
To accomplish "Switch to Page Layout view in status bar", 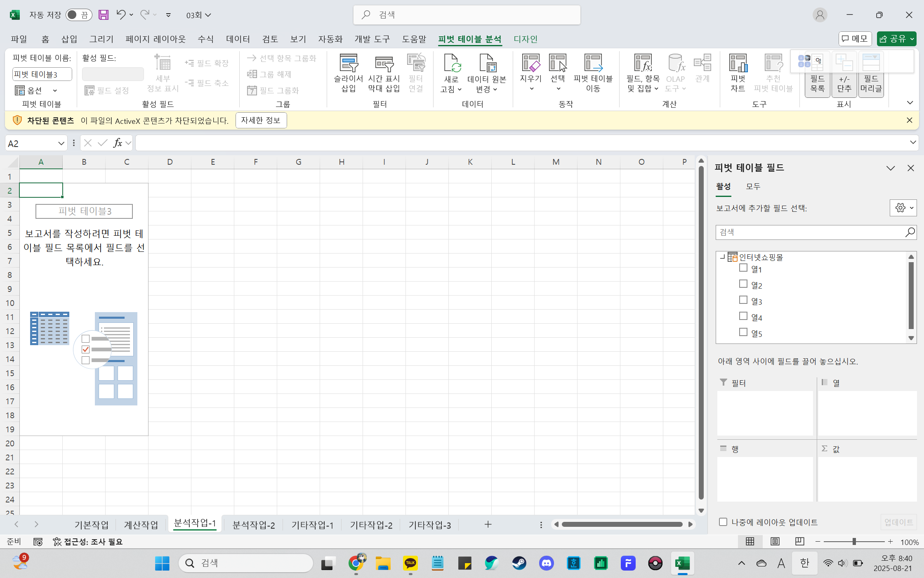I will (x=775, y=541).
